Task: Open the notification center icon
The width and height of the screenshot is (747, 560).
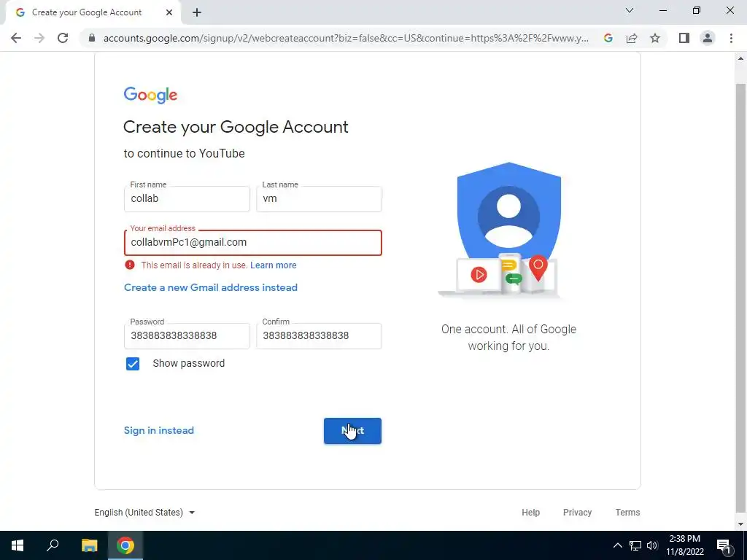Action: pyautogui.click(x=724, y=545)
